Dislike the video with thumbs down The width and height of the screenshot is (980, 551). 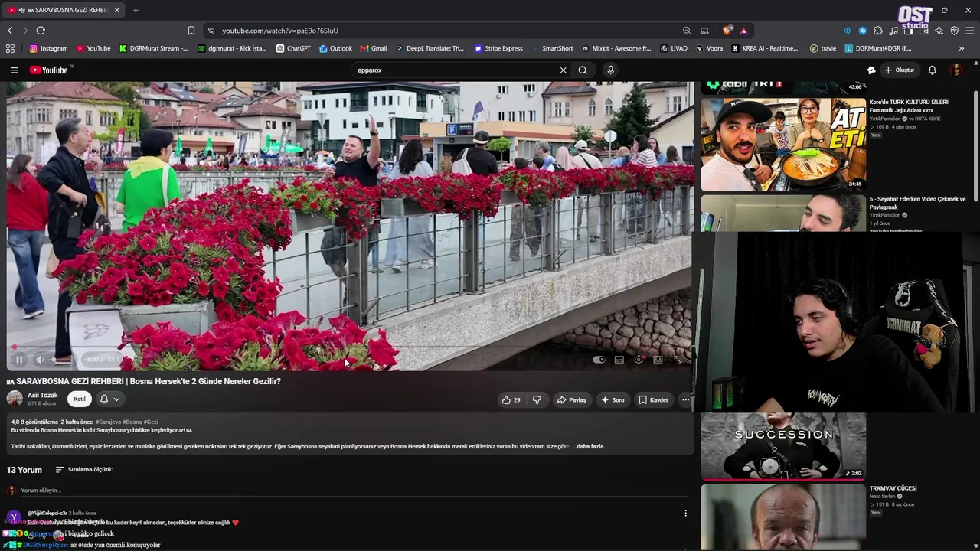point(537,399)
